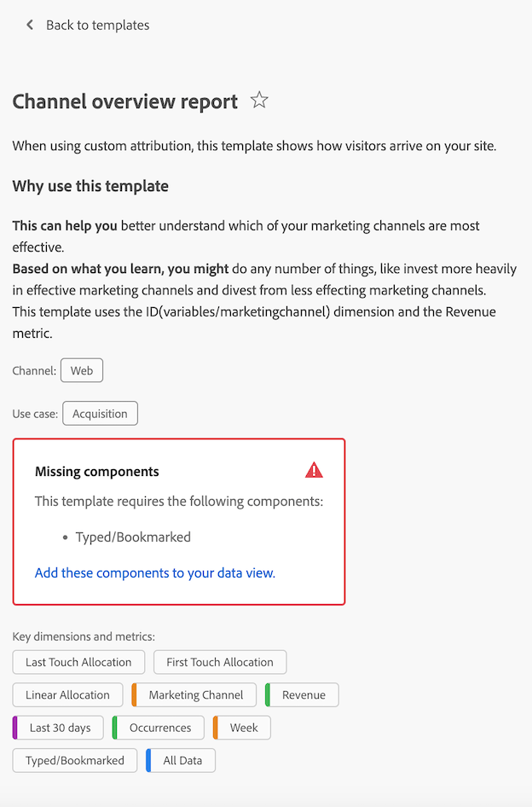532x807 pixels.
Task: Click the First Touch Allocation tag
Action: click(x=220, y=662)
